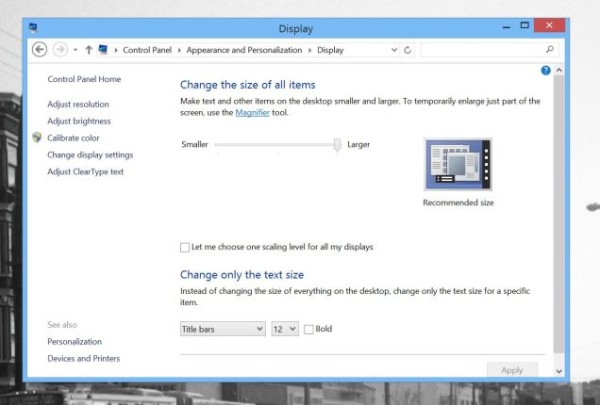
Task: Open the Magnifier tool link
Action: (x=252, y=113)
